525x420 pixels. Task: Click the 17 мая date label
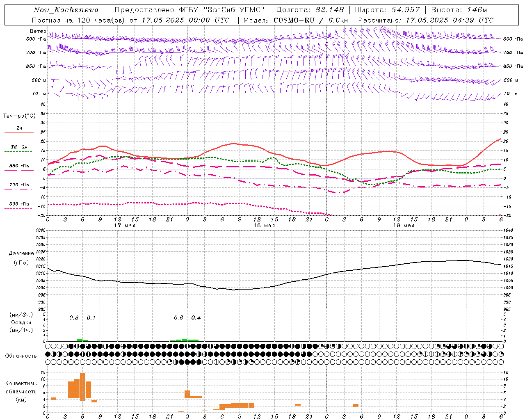pyautogui.click(x=124, y=226)
